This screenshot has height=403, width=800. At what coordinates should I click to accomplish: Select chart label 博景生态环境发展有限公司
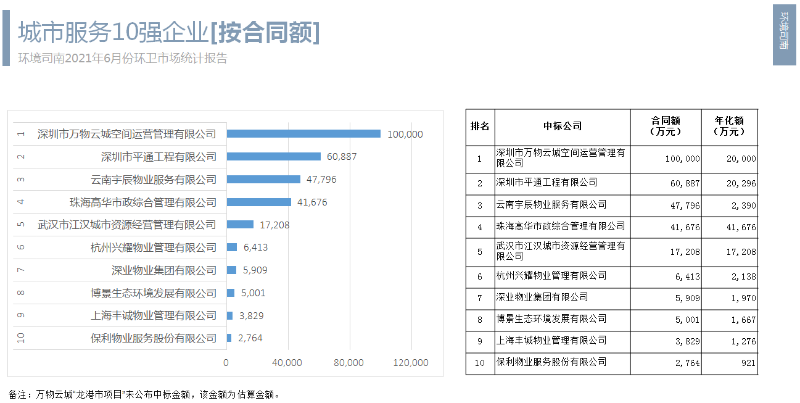tap(153, 293)
